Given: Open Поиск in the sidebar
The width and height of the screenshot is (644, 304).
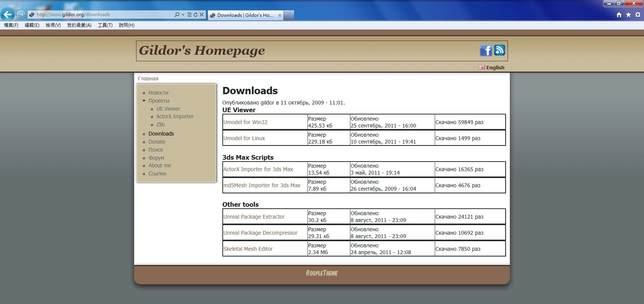Looking at the screenshot, I should (156, 150).
